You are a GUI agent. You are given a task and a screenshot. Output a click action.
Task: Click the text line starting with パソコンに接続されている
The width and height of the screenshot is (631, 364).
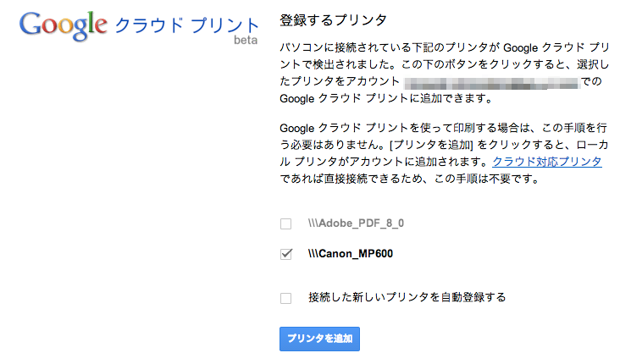pyautogui.click(x=445, y=47)
